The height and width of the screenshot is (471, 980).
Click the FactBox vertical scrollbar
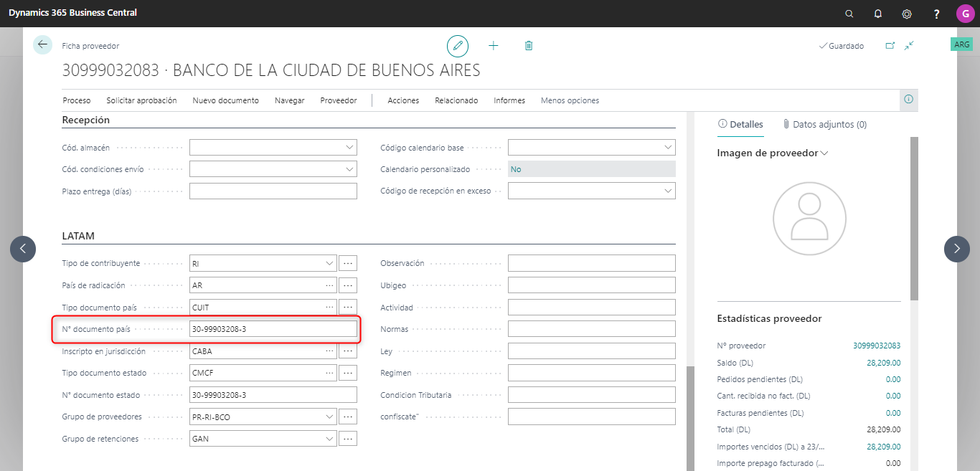pos(914,219)
